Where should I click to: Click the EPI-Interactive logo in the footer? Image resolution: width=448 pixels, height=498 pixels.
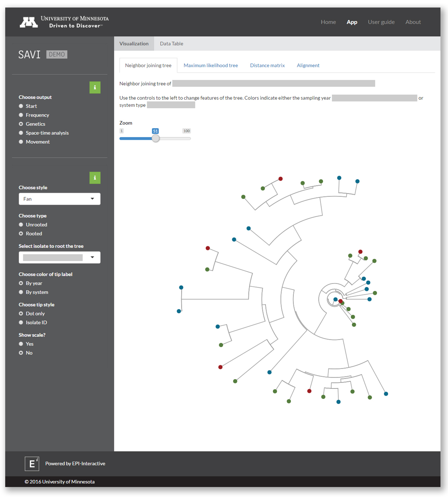pos(32,464)
